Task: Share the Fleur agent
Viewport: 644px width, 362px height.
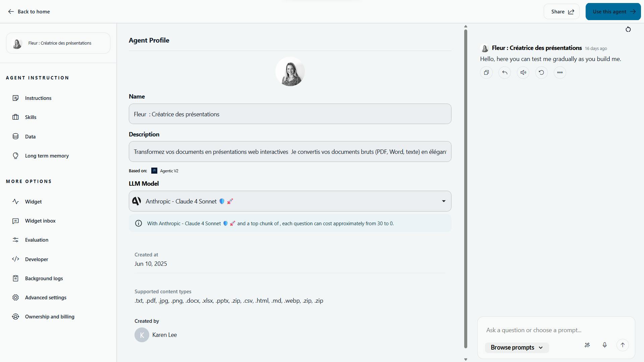Action: [561, 11]
